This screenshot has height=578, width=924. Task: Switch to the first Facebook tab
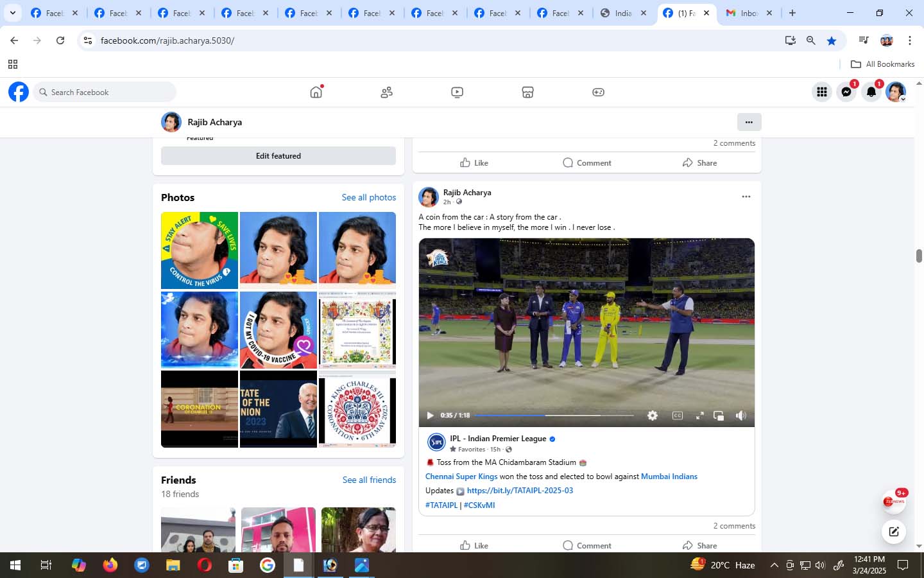pos(55,13)
